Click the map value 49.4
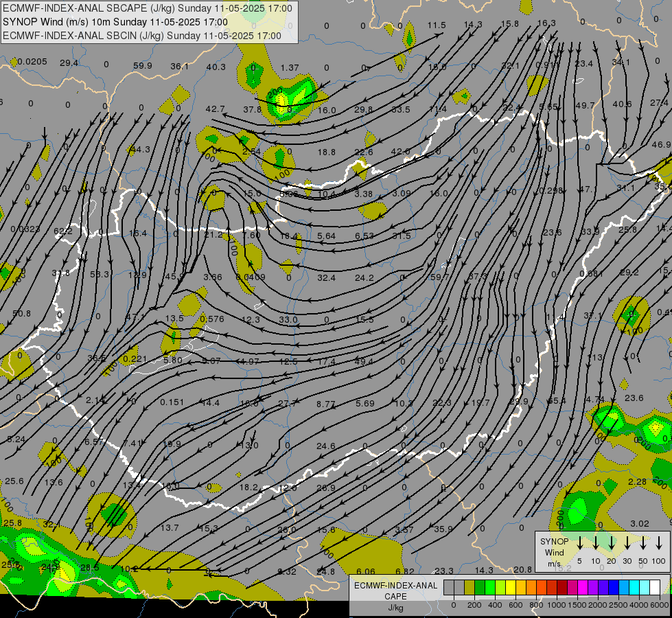This screenshot has height=618, width=672. point(364,362)
